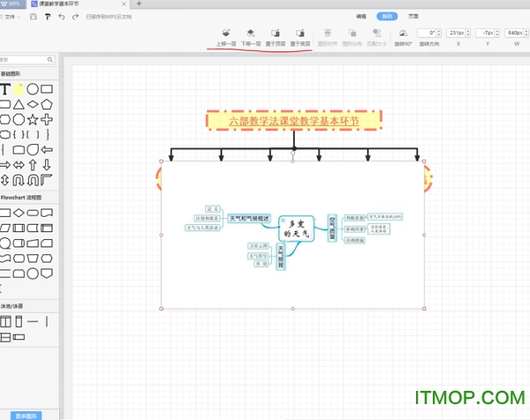Click the 旋转90° rotate icon
530x420 pixels.
tap(403, 34)
